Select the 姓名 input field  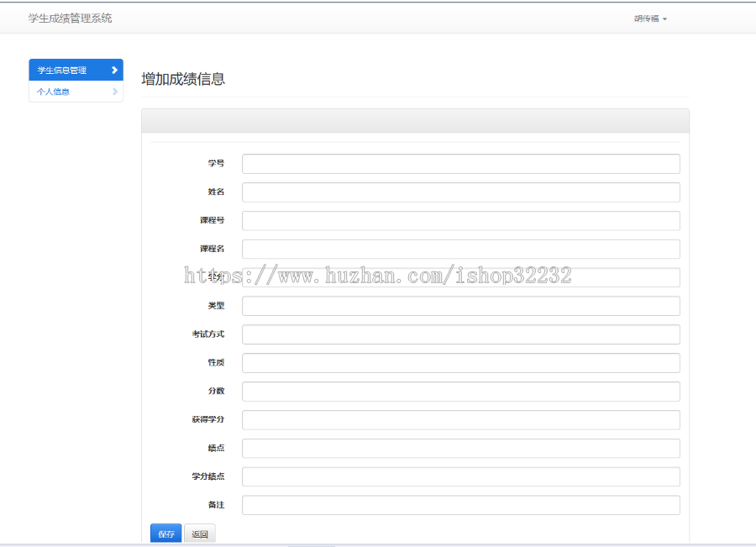pyautogui.click(x=460, y=192)
